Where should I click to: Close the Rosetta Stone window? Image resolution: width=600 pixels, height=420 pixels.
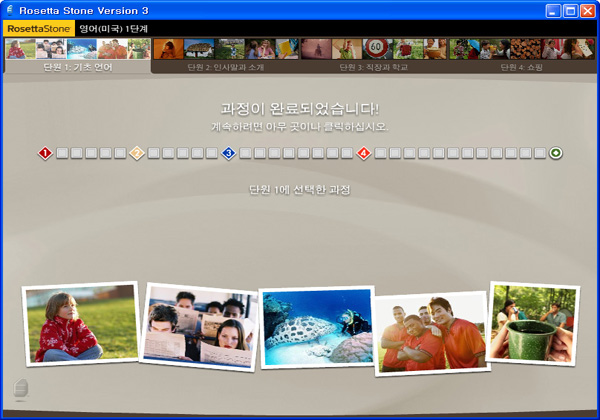(587, 11)
